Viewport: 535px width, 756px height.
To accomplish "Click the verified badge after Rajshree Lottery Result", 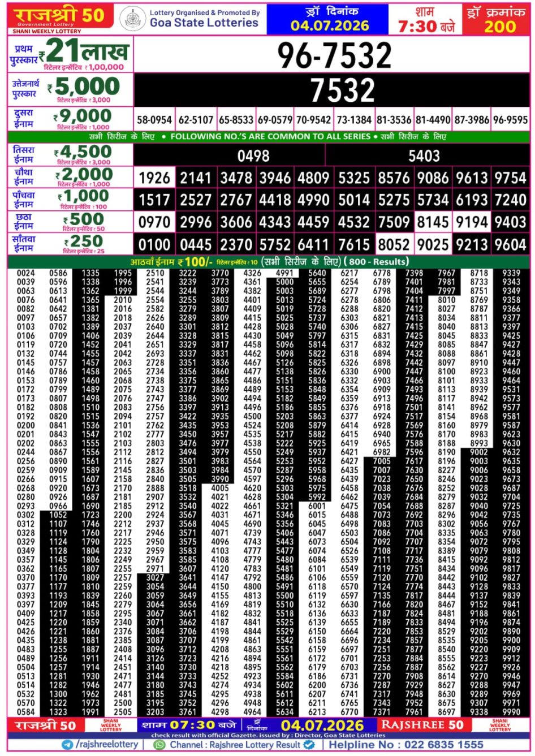I will click(x=309, y=745).
